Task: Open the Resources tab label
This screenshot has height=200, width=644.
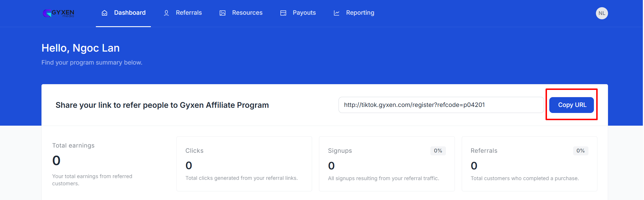Action: [x=247, y=13]
